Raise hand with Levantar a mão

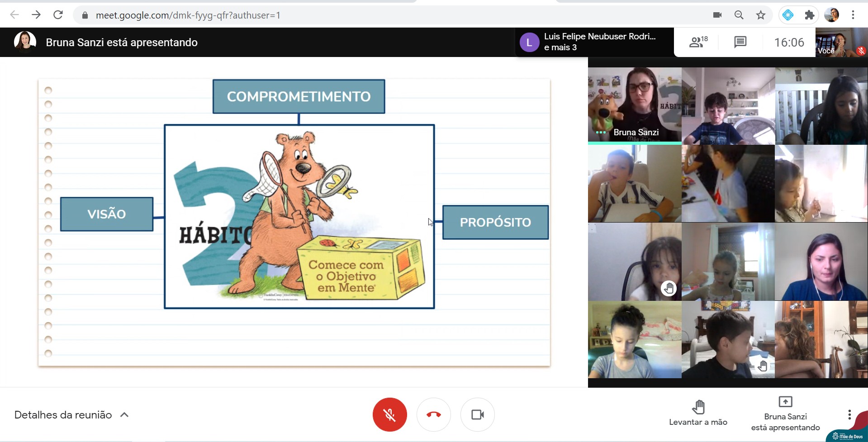[x=698, y=413]
